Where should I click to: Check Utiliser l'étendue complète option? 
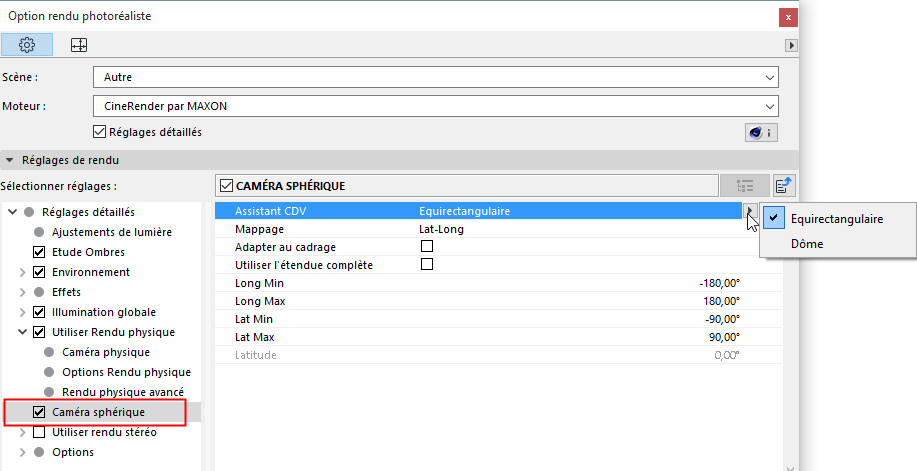pos(427,265)
